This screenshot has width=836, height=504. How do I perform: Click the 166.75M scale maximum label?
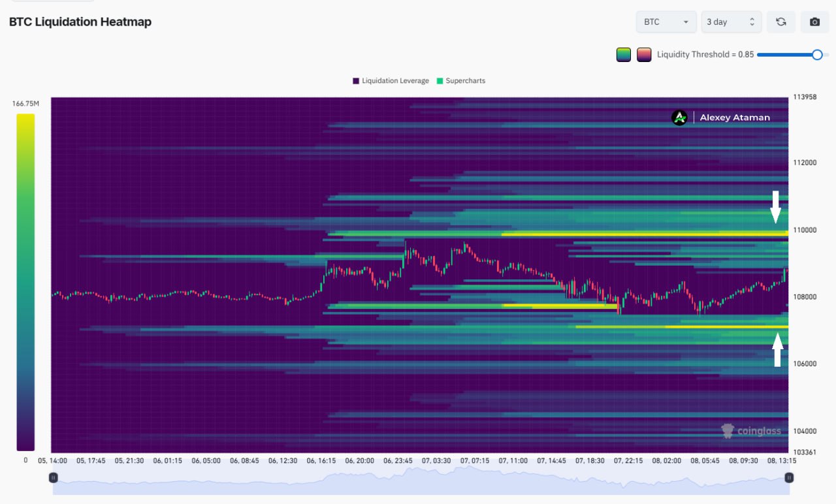pyautogui.click(x=25, y=104)
